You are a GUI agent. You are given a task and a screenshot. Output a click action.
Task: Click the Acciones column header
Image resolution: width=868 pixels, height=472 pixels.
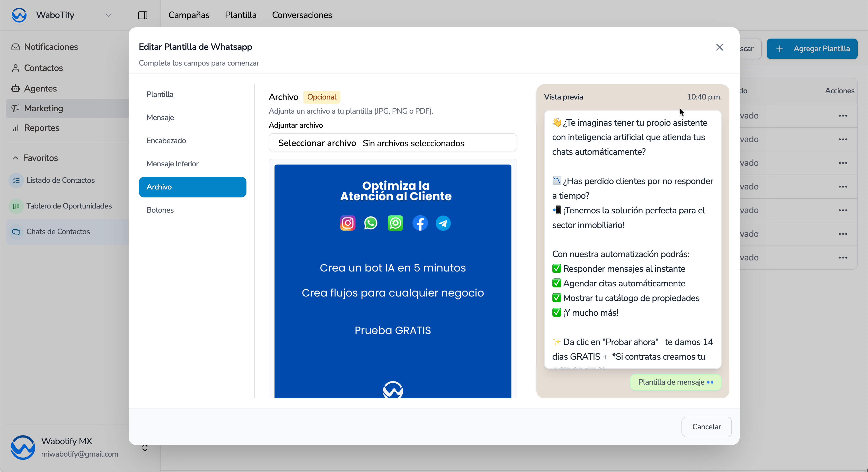(x=839, y=91)
